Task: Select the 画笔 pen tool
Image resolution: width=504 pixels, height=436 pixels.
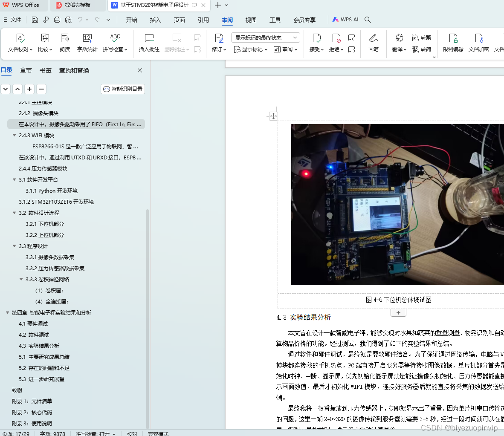Action: pos(373,43)
